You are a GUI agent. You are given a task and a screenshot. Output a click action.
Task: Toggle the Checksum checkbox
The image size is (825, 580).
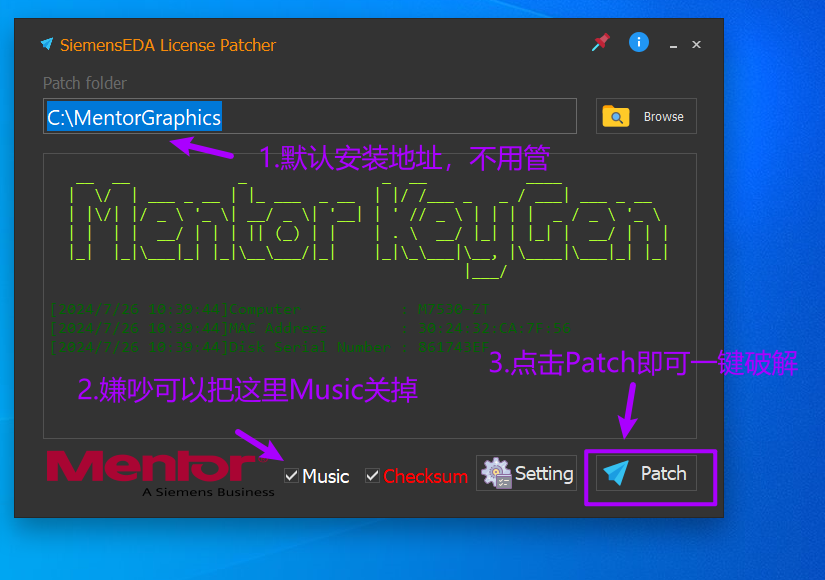click(373, 476)
